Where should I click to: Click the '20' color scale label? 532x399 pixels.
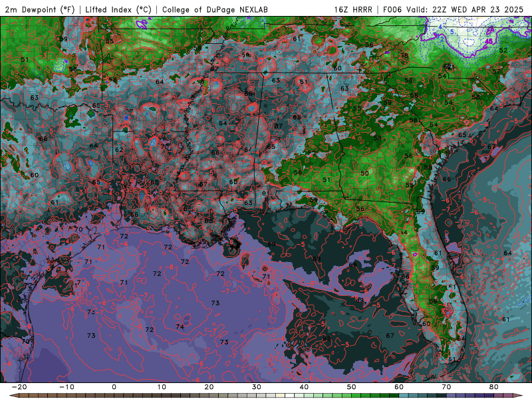point(209,387)
